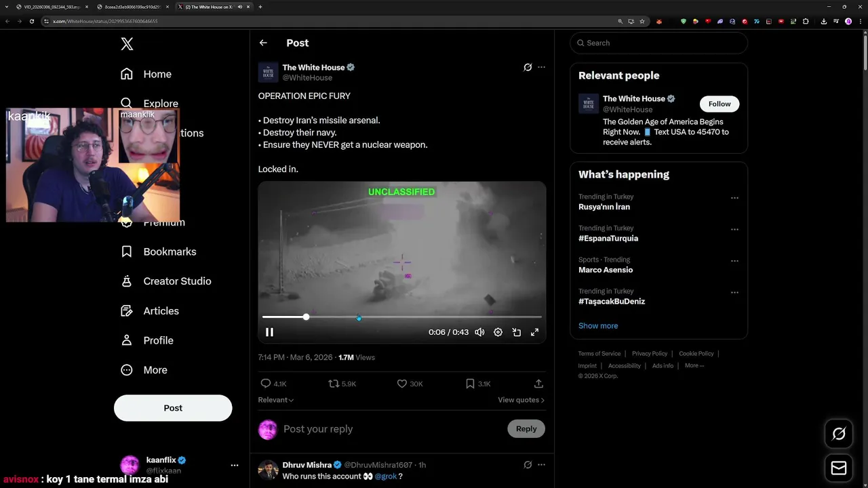Expand the Relevant replies sort dropdown
The width and height of the screenshot is (868, 488).
[276, 400]
